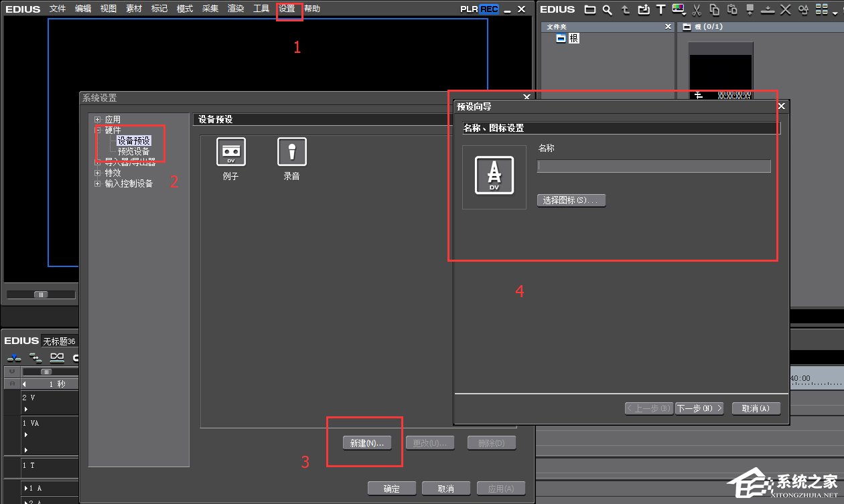Click 确定 in system settings dialog
This screenshot has height=504, width=844.
click(392, 489)
